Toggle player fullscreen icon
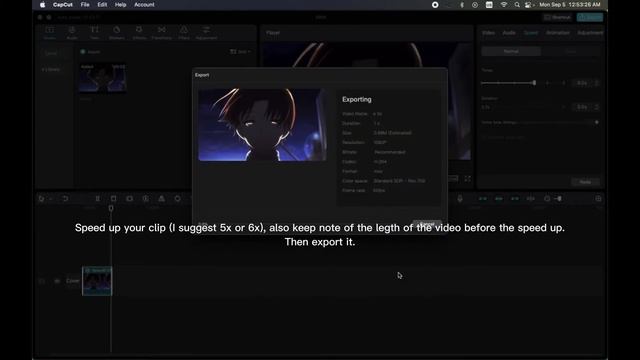640x360 pixels. click(x=467, y=179)
